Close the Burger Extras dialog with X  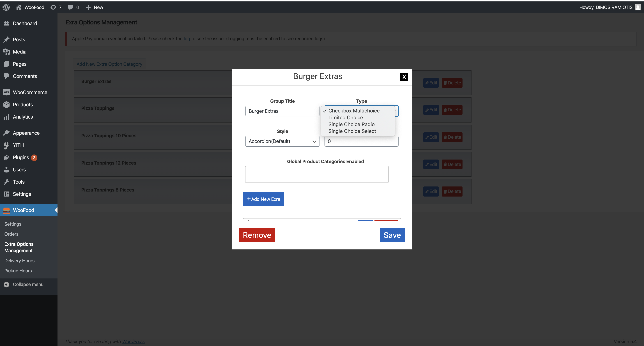(404, 77)
